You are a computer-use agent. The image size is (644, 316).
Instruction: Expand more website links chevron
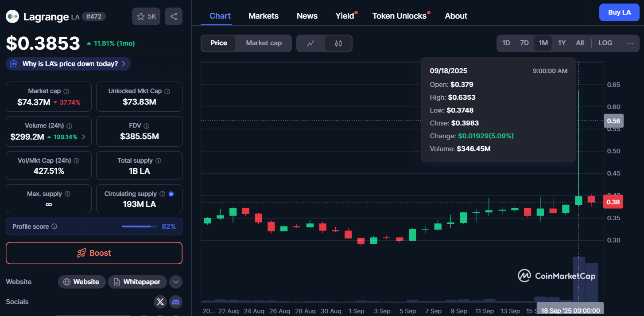(x=176, y=282)
